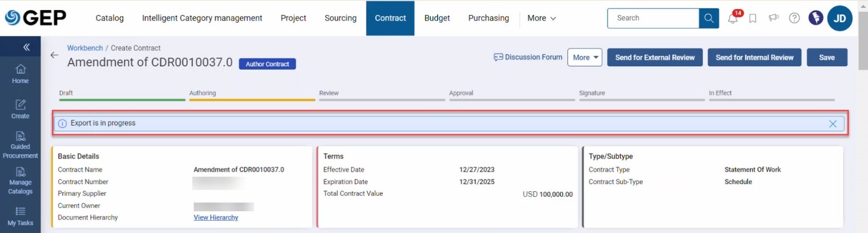The width and height of the screenshot is (868, 233).
Task: Open the help question mark icon
Action: (794, 18)
